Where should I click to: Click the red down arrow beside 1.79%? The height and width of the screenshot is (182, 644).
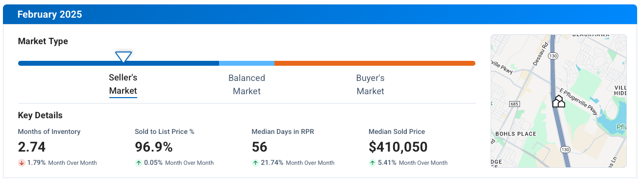tap(22, 163)
